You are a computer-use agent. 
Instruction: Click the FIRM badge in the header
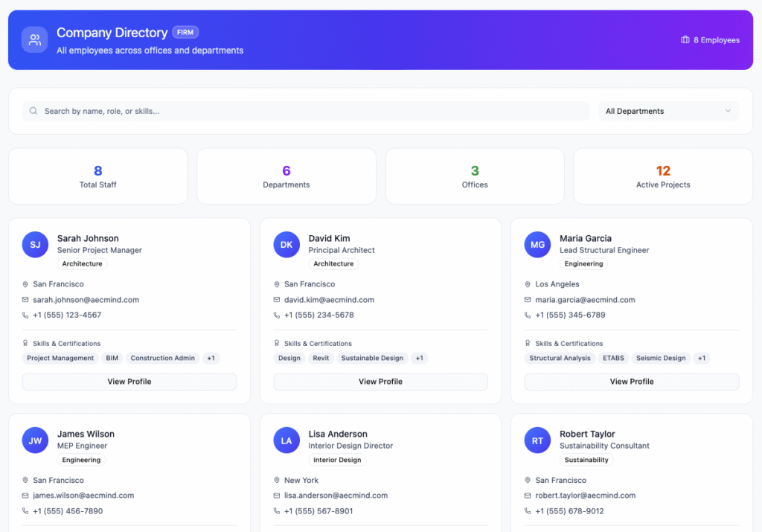coord(185,33)
